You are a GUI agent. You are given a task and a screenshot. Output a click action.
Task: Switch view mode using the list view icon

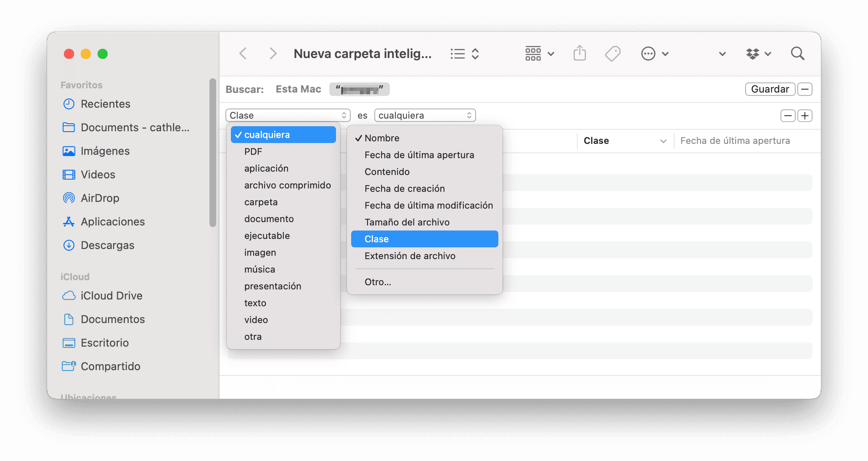coord(458,54)
